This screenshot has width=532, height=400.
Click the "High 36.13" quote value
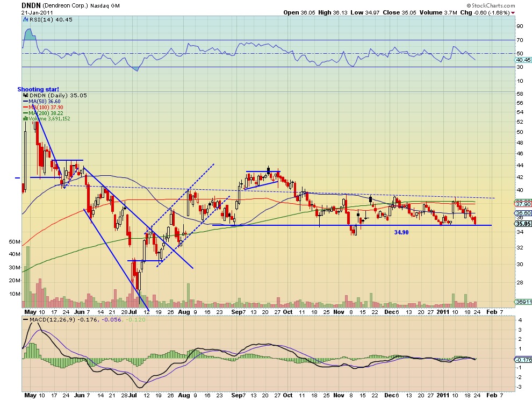[333, 12]
